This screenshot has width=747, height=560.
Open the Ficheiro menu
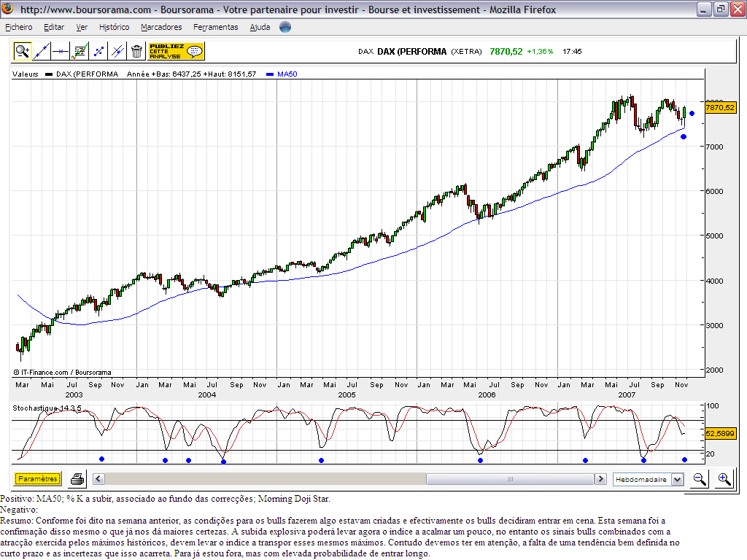(x=18, y=27)
